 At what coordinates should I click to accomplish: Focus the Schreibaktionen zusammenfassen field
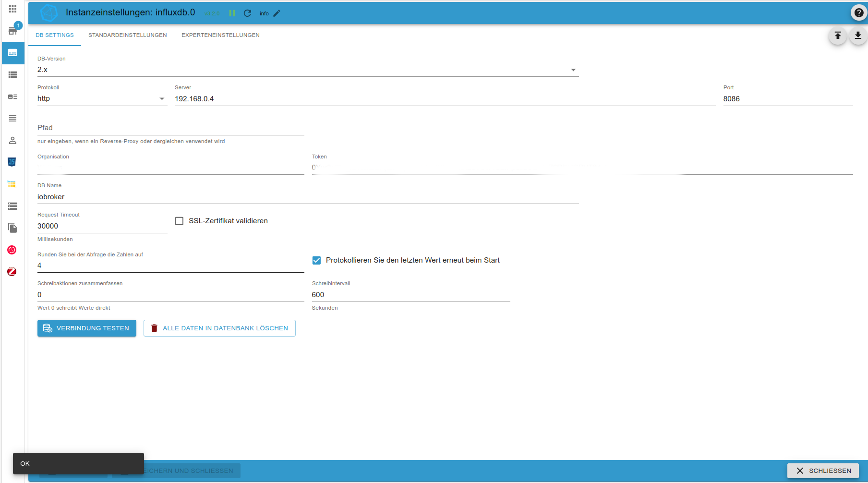[171, 295]
